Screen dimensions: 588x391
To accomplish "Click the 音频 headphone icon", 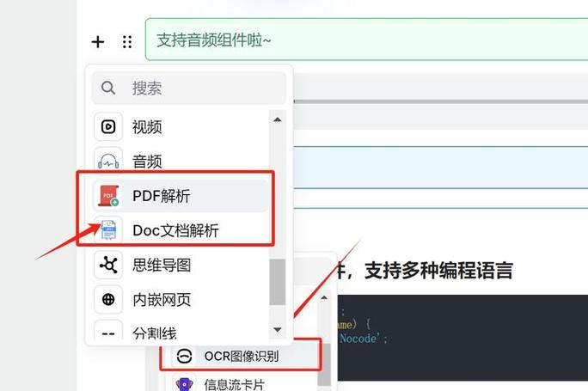I will (108, 162).
